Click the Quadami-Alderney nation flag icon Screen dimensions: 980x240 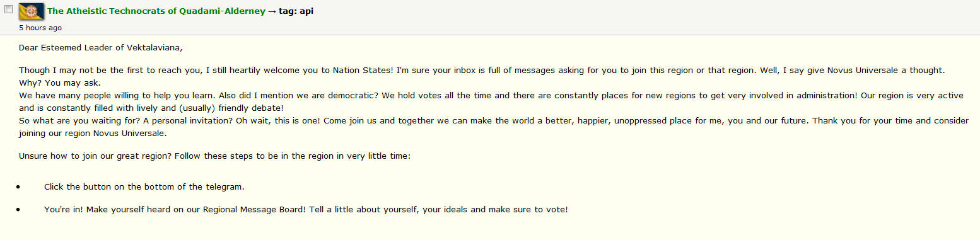[31, 11]
